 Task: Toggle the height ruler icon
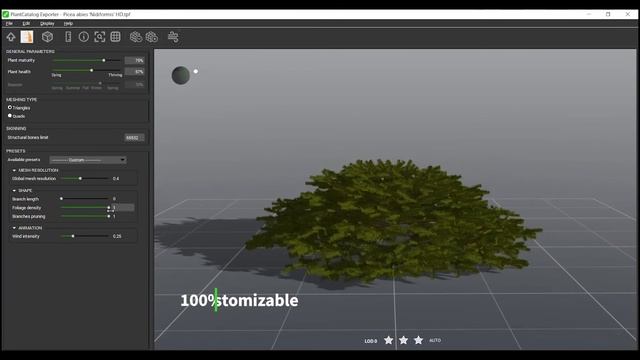point(68,37)
